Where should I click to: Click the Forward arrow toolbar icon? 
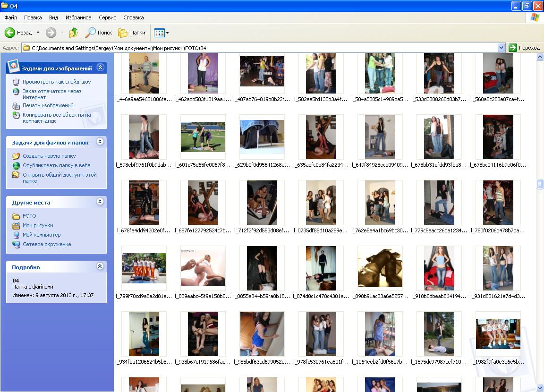pyautogui.click(x=51, y=33)
